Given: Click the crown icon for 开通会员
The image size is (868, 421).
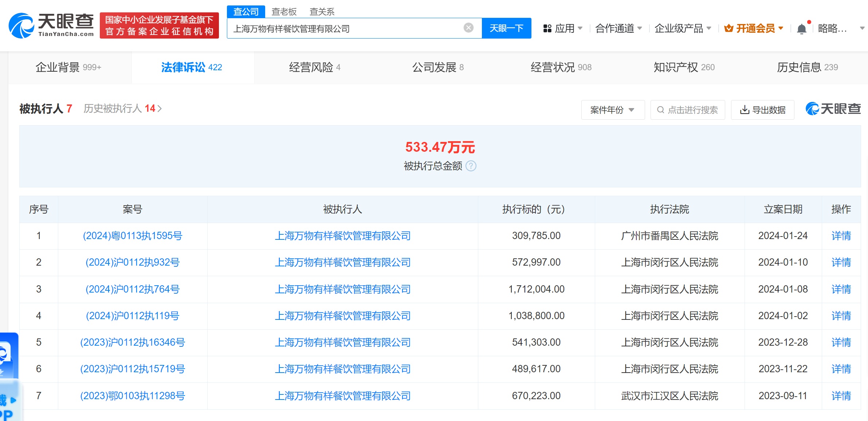Looking at the screenshot, I should click(729, 28).
